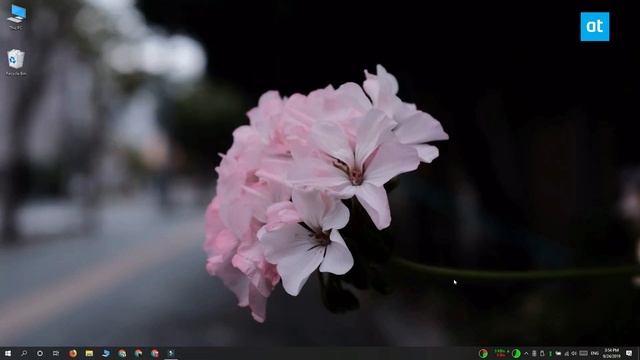Image resolution: width=640 pixels, height=360 pixels.
Task: Open File Explorer from taskbar
Action: pyautogui.click(x=89, y=353)
